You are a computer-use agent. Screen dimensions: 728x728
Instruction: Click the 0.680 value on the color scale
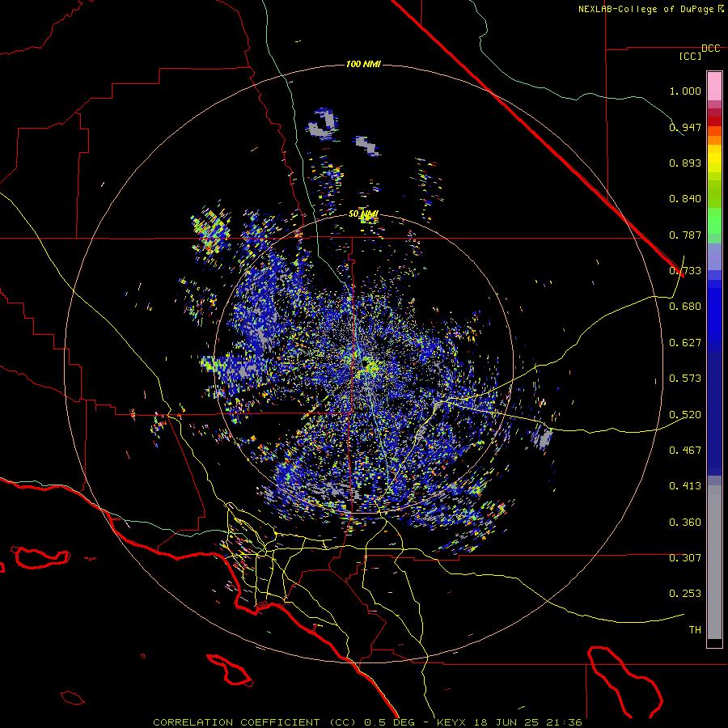tap(685, 307)
